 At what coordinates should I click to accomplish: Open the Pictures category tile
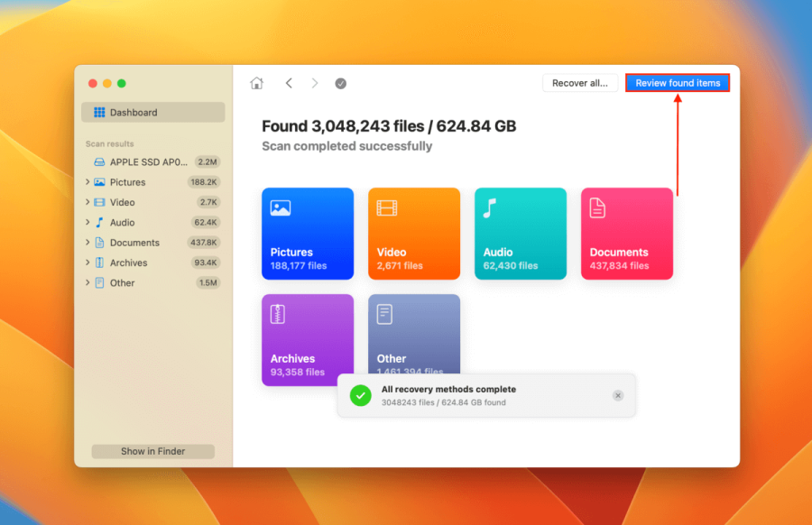(307, 233)
